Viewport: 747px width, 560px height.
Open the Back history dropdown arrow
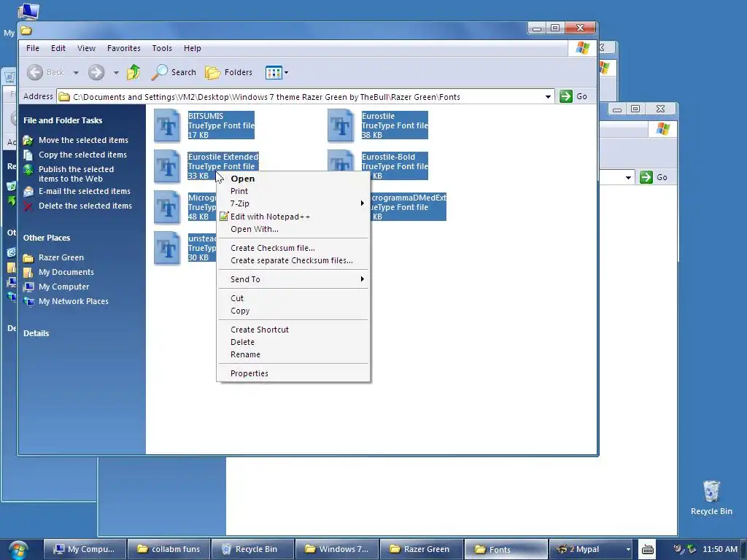tap(76, 73)
